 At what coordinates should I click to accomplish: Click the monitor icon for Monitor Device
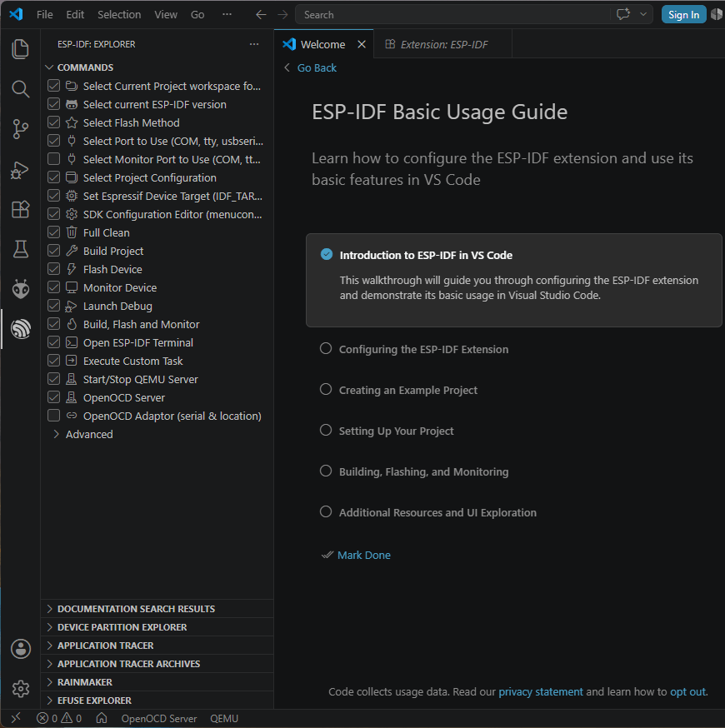(x=72, y=287)
